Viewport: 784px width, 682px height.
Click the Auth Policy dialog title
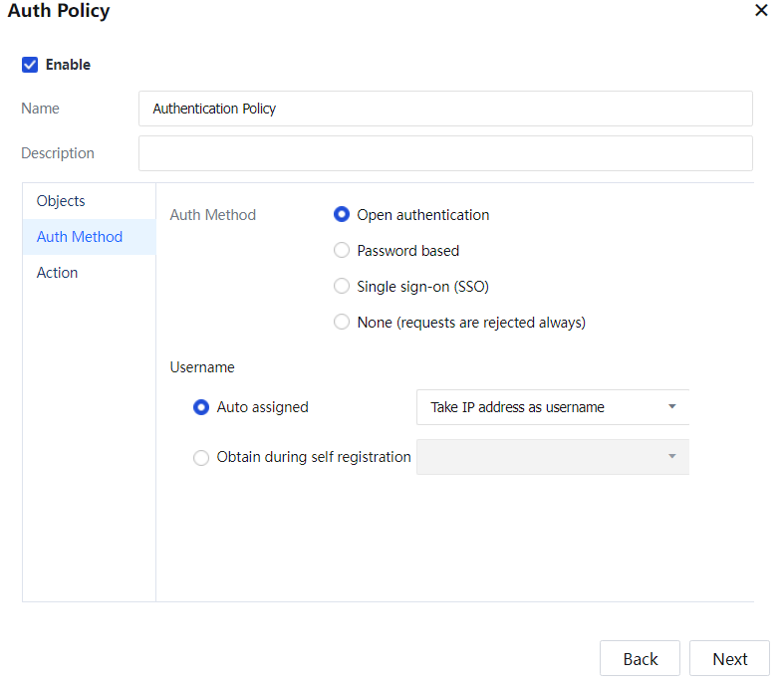59,12
